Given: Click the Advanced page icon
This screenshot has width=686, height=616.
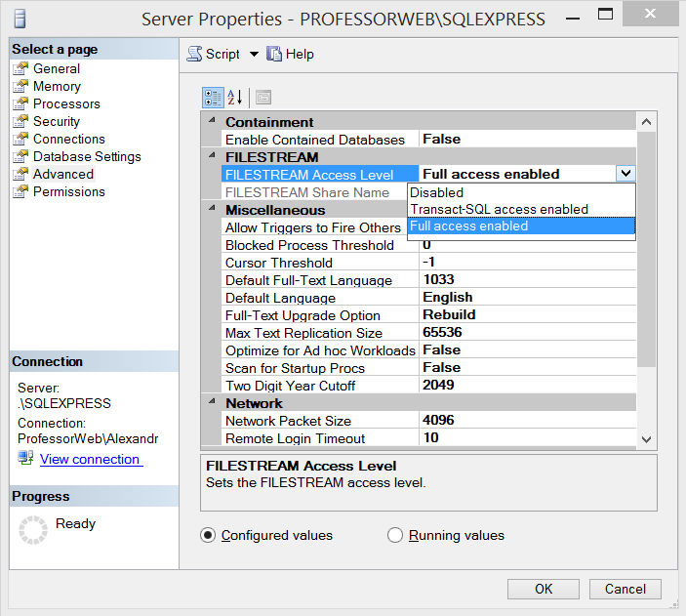Looking at the screenshot, I should coord(20,174).
